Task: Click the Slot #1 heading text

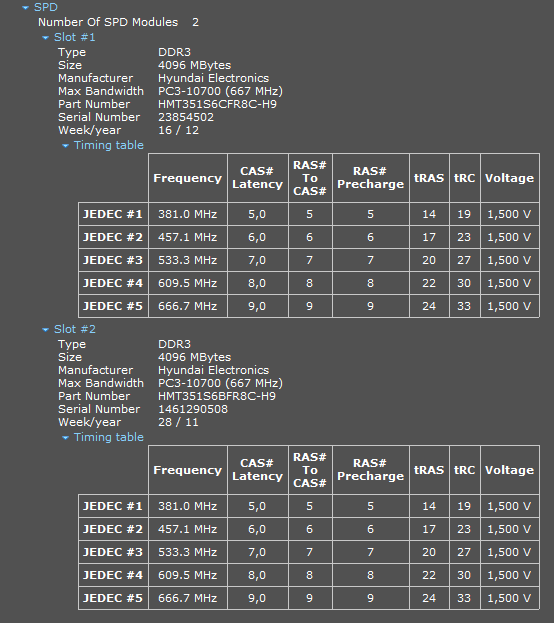Action: 75,37
